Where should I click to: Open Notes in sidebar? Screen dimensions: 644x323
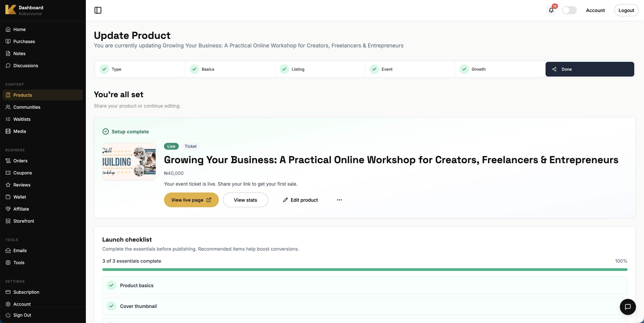43,53
